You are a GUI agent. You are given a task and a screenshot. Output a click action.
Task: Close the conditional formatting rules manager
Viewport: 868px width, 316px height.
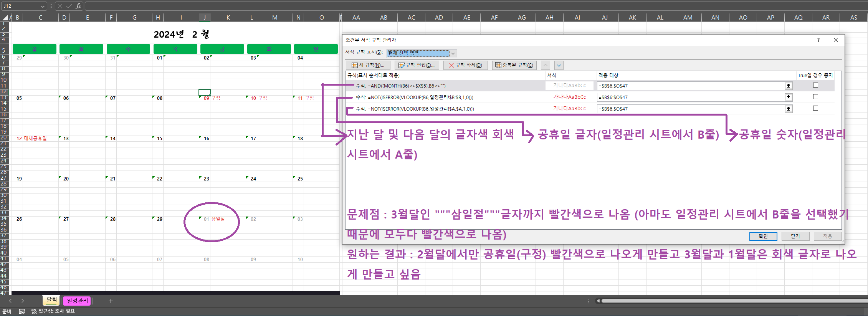pos(835,40)
